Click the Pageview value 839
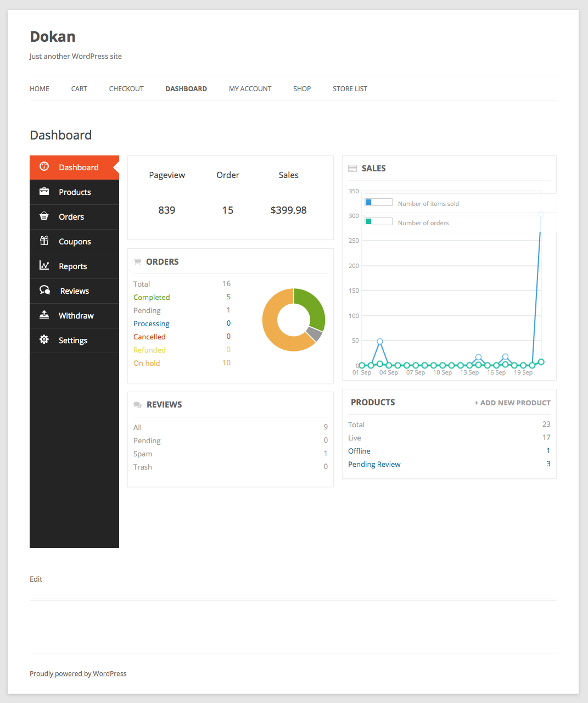Viewport: 588px width, 703px height. point(167,210)
